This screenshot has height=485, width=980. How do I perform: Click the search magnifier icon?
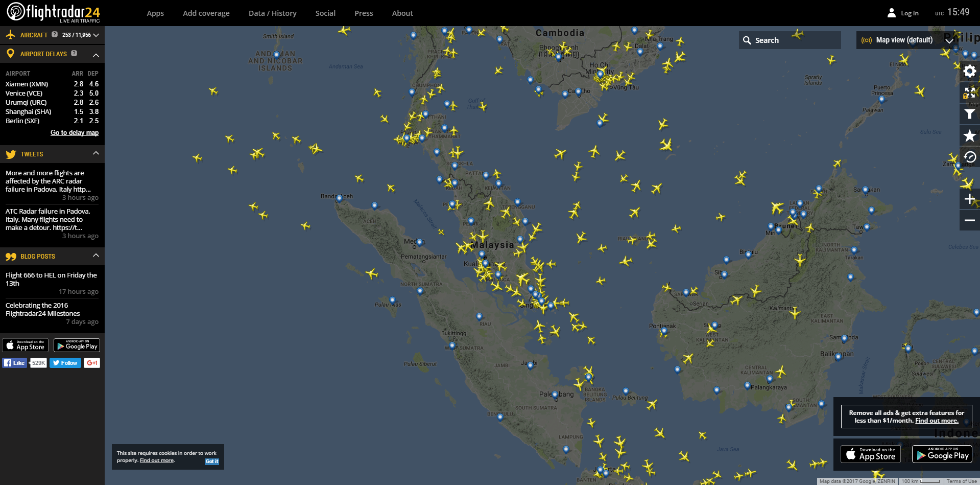(x=747, y=40)
